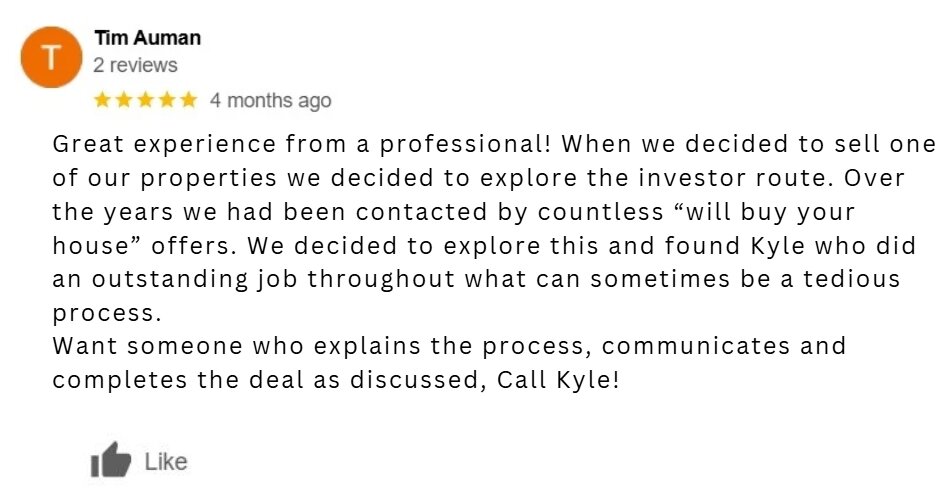Screen dimensions: 951x495
Task: Click the quoted "will buy your" phrase
Action: (764, 212)
